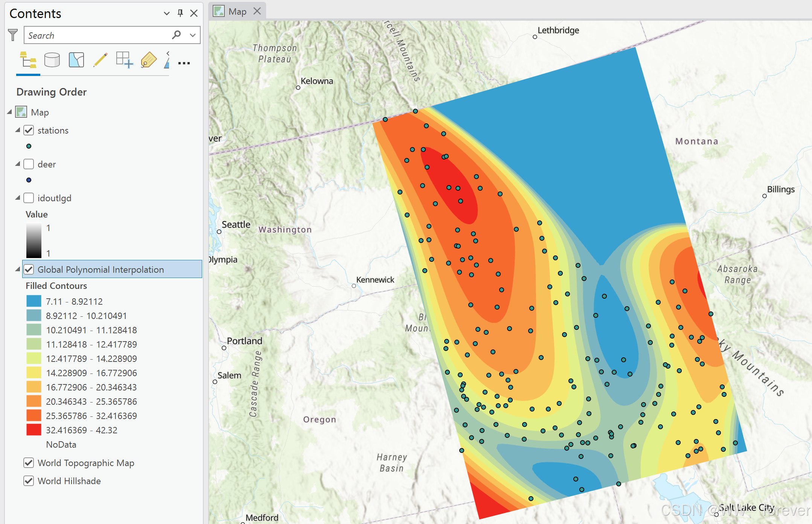The image size is (812, 524).
Task: Click the Value legend heading
Action: 37,214
